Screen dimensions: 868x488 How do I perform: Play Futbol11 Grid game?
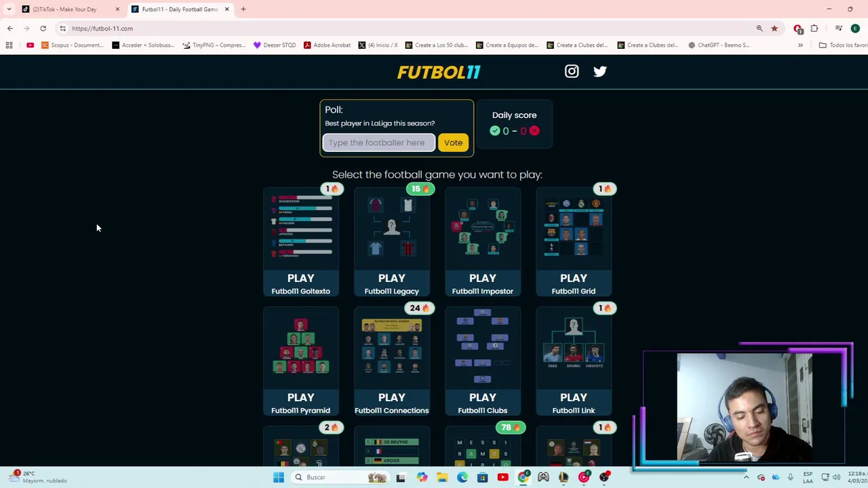coord(573,283)
